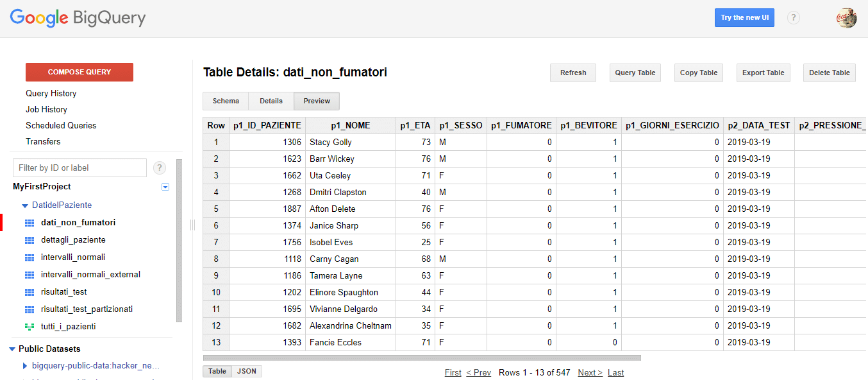
Task: Collapse the Public Datasets section
Action: 12,349
